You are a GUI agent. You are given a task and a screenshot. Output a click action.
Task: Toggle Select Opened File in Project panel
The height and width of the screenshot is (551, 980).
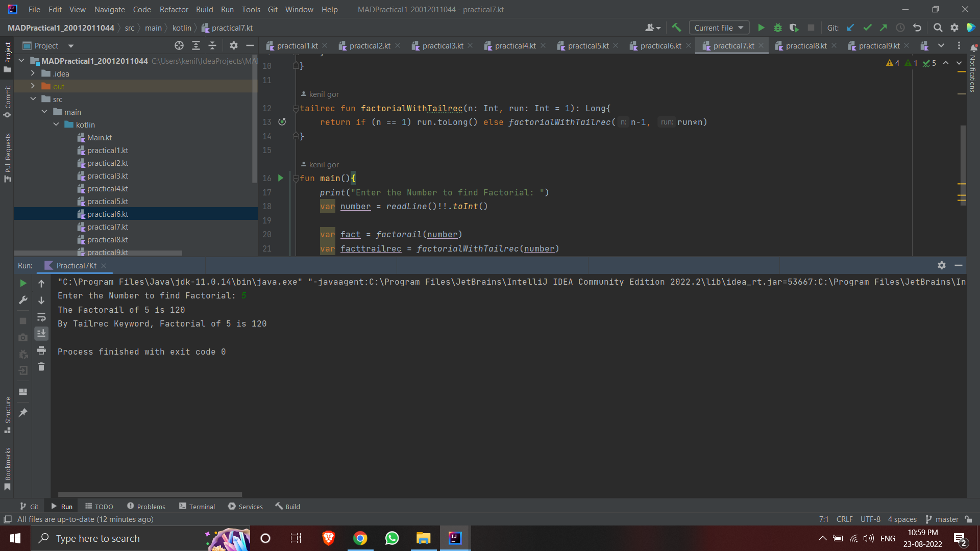pos(179,45)
